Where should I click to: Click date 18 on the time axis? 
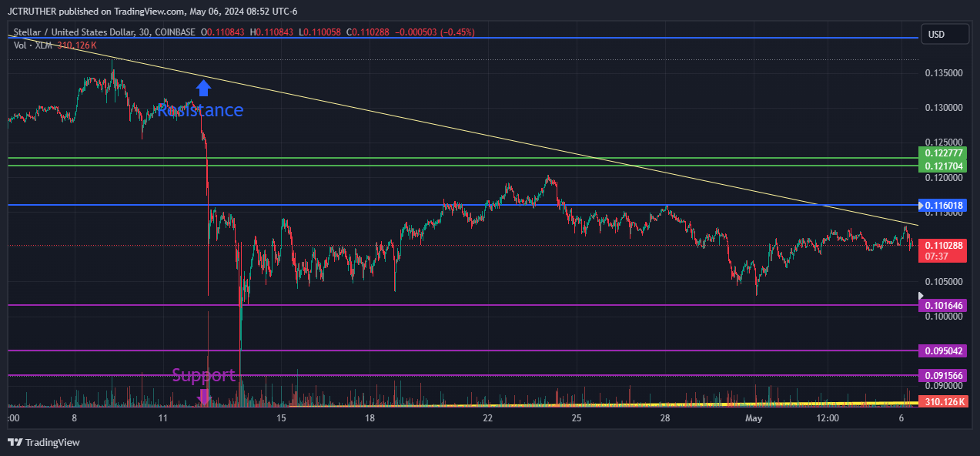tap(370, 418)
